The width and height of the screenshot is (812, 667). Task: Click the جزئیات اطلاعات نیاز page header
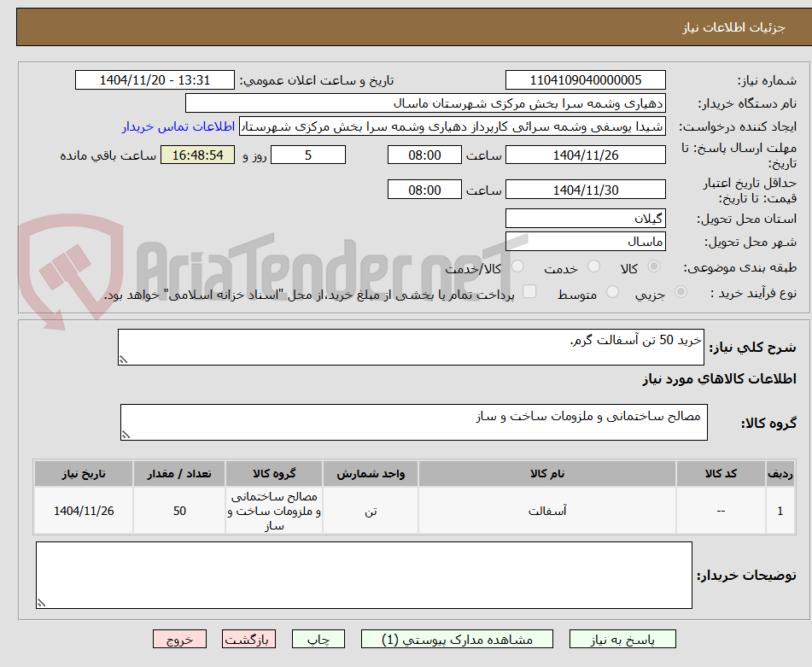pos(733,27)
